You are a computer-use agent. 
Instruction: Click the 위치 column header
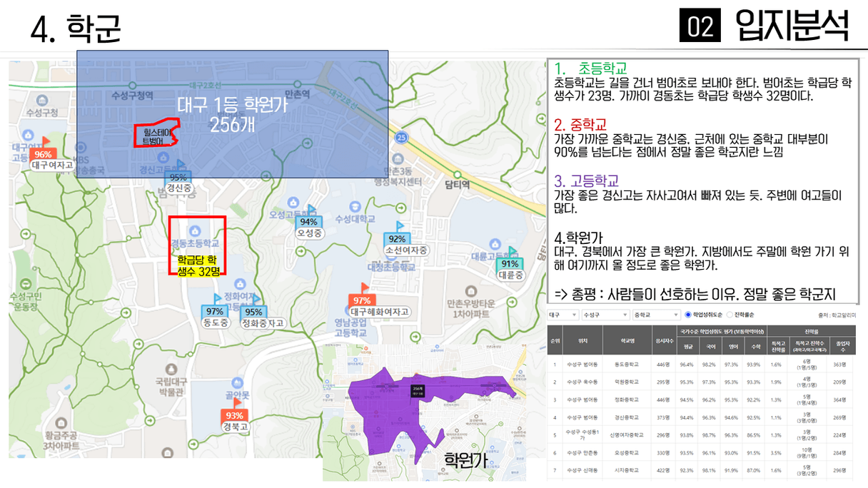coord(583,340)
